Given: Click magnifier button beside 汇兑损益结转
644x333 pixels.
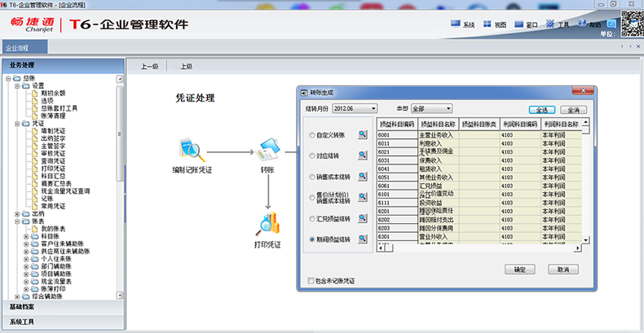Looking at the screenshot, I should pos(362,218).
